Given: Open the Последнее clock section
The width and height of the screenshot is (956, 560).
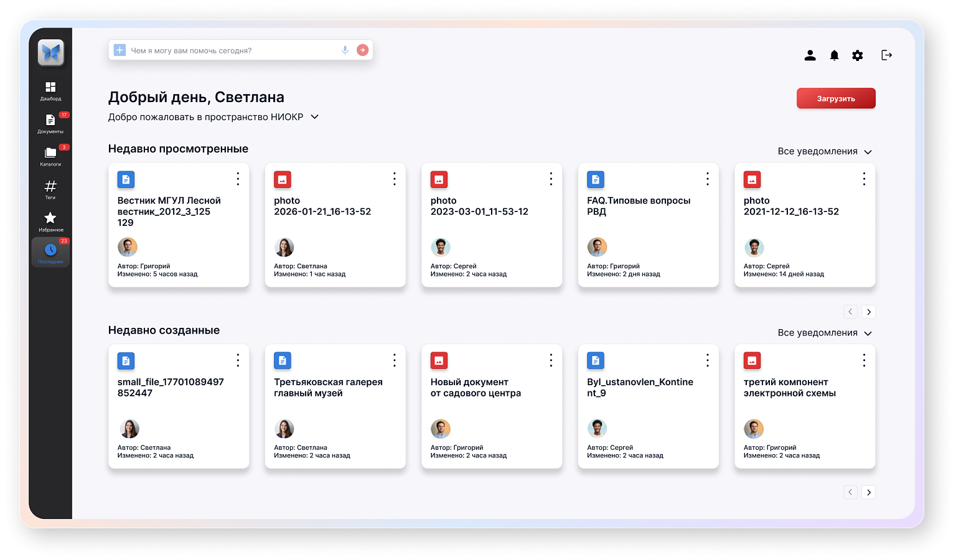Looking at the screenshot, I should 50,253.
